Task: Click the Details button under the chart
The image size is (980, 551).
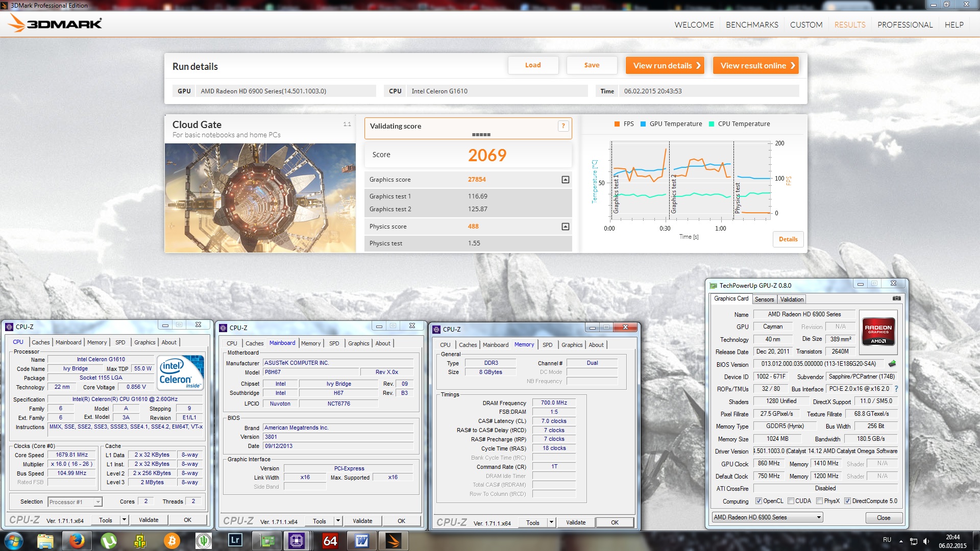Action: tap(788, 239)
